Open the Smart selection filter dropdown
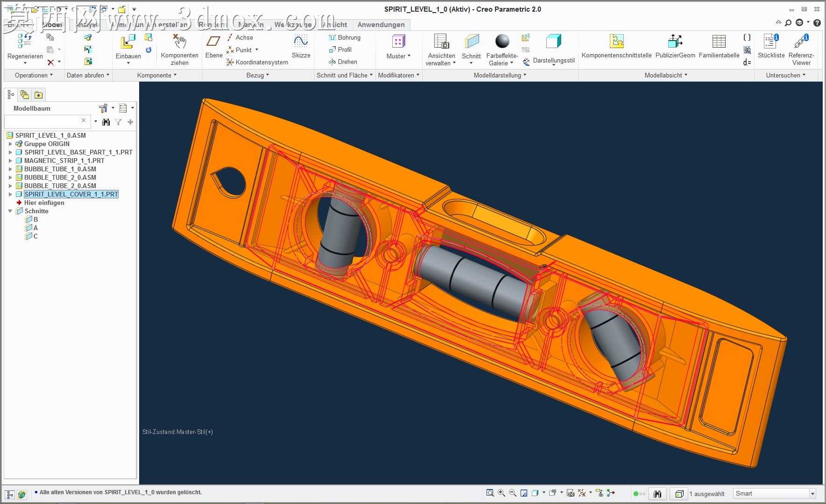This screenshot has height=504, width=826. point(812,493)
